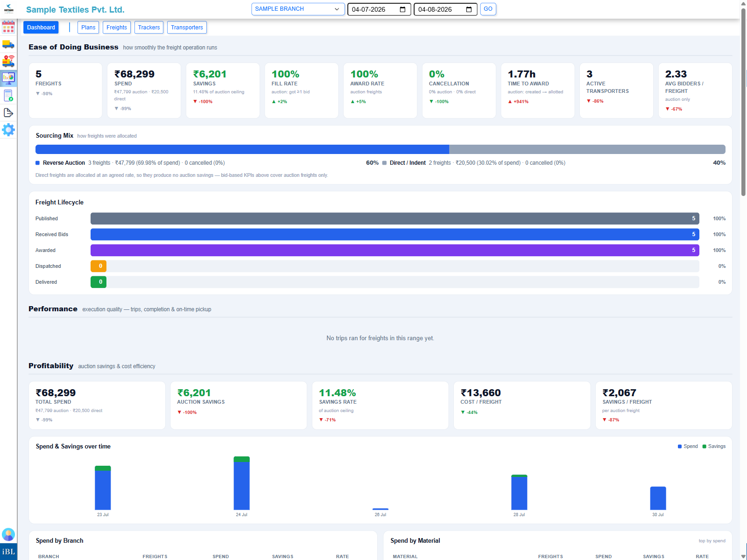
Task: Open the Trackers tab
Action: [x=149, y=28]
